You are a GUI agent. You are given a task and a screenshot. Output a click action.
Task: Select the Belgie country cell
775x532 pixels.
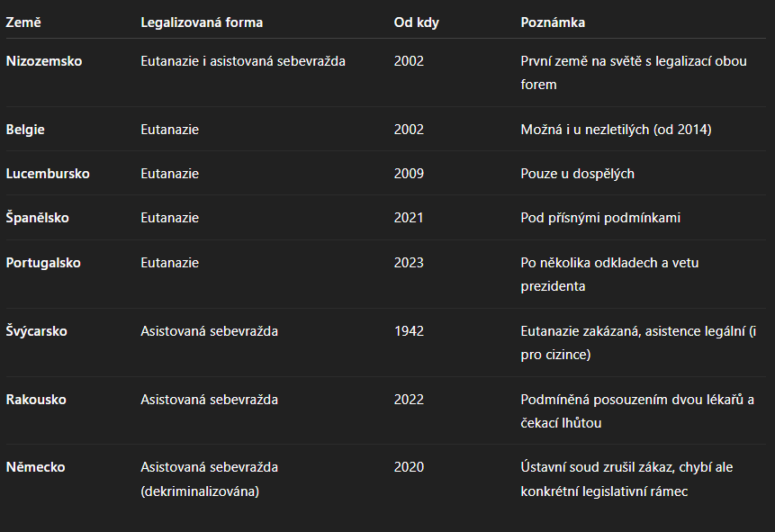pyautogui.click(x=25, y=130)
